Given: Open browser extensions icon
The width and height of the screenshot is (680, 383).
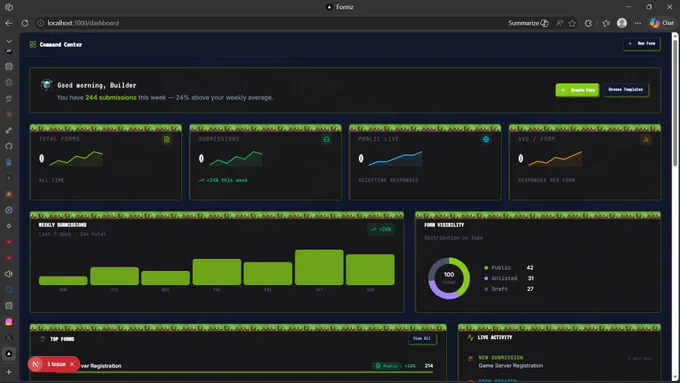Looking at the screenshot, I should pos(588,23).
